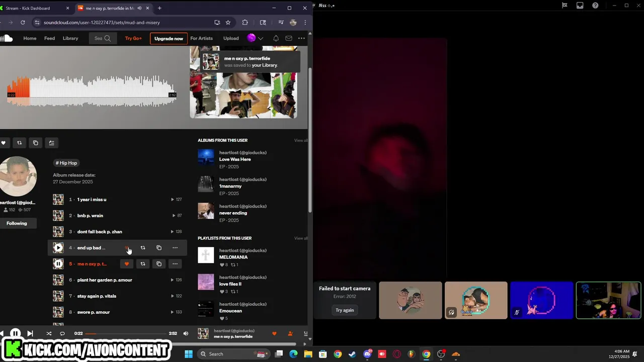Play track 4 end up bad
The image size is (644, 362).
pos(58,248)
